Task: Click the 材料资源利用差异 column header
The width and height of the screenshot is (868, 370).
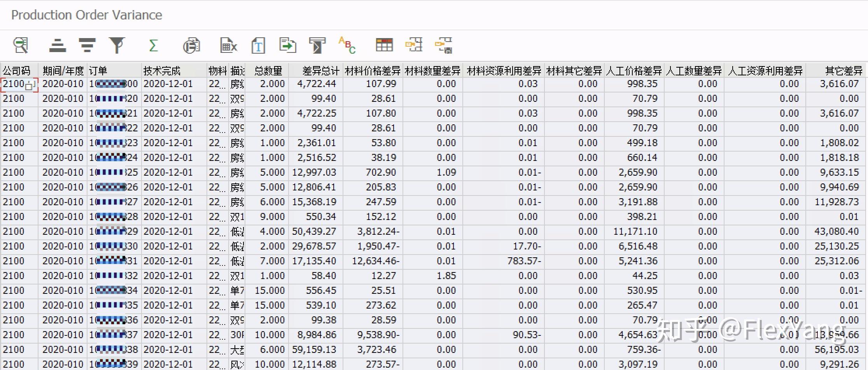Action: [504, 71]
